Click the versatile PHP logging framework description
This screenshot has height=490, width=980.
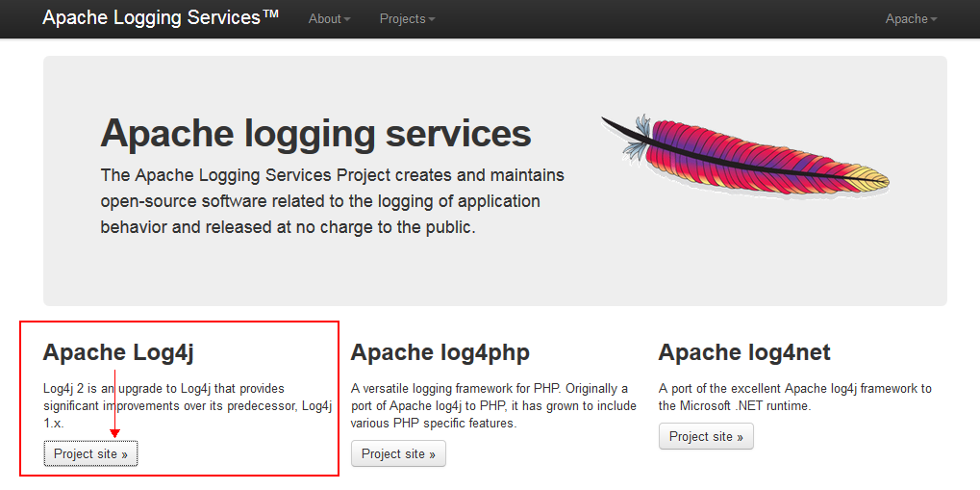tap(493, 405)
